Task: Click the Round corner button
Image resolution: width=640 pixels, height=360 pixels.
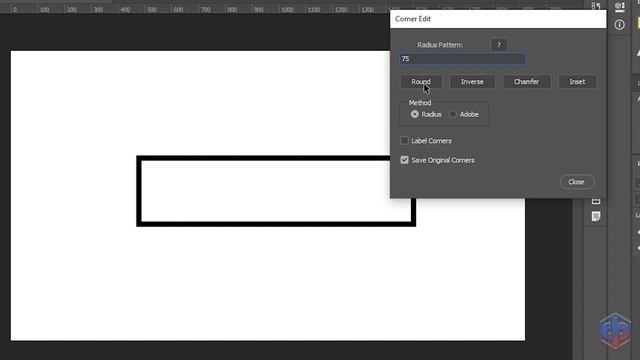Action: coord(421,82)
